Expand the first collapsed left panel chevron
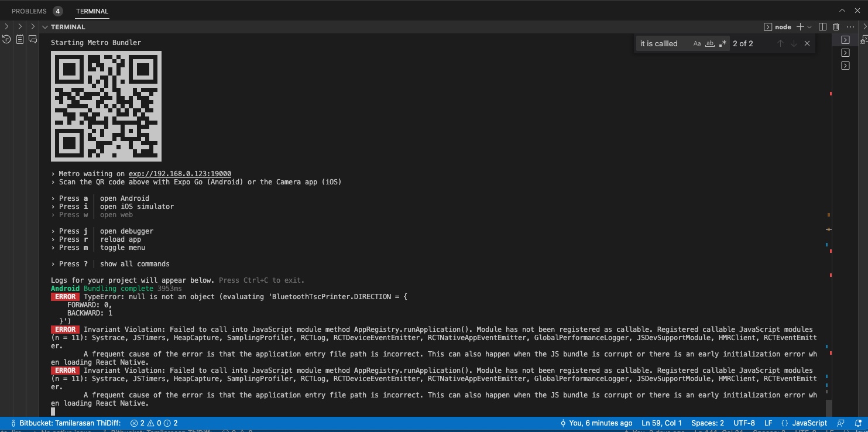Image resolution: width=868 pixels, height=432 pixels. click(6, 27)
